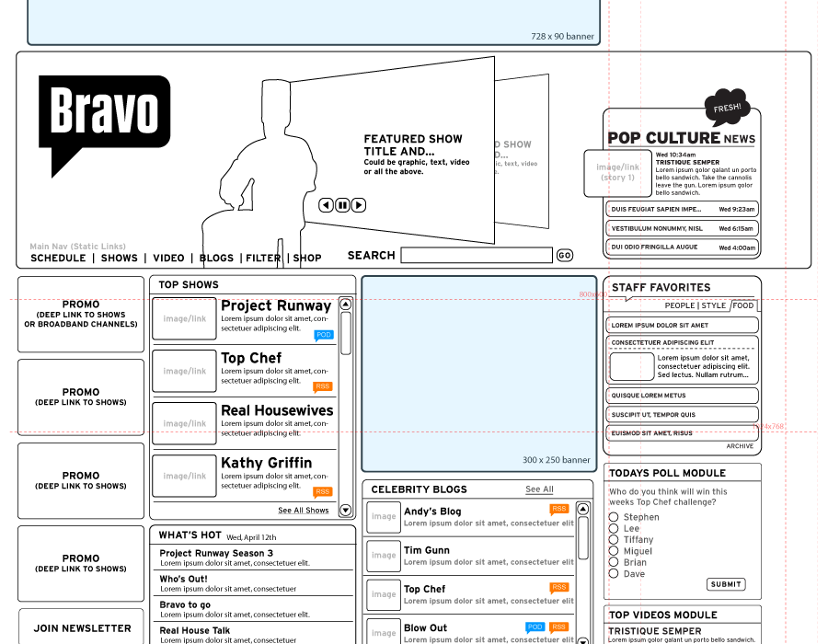Advance to next featured show slide
Screen dimensions: 828x644
pos(359,205)
